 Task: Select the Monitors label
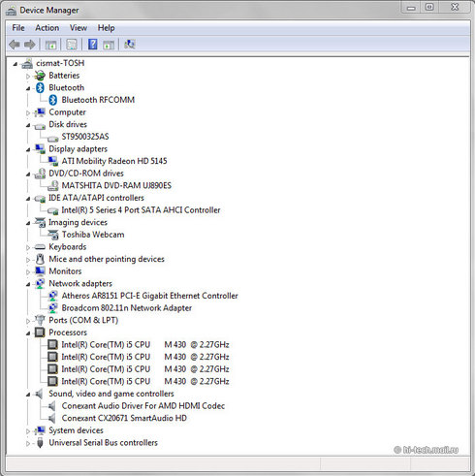pyautogui.click(x=65, y=271)
